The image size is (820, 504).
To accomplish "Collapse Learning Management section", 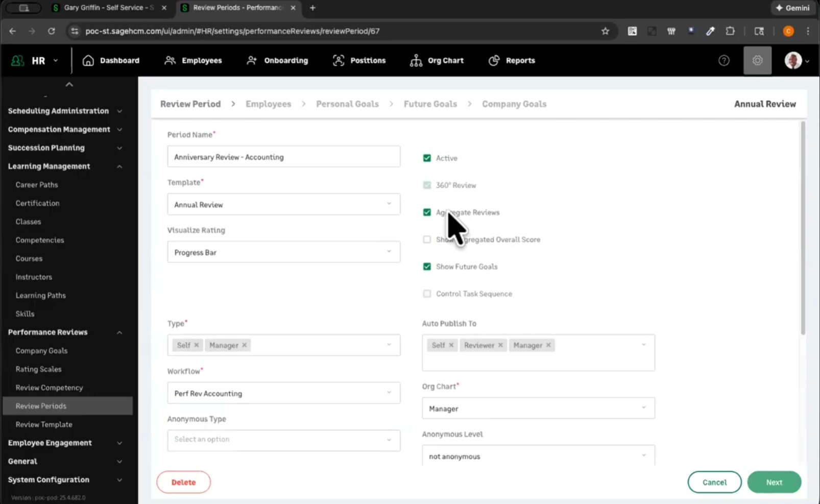I will pos(65,166).
